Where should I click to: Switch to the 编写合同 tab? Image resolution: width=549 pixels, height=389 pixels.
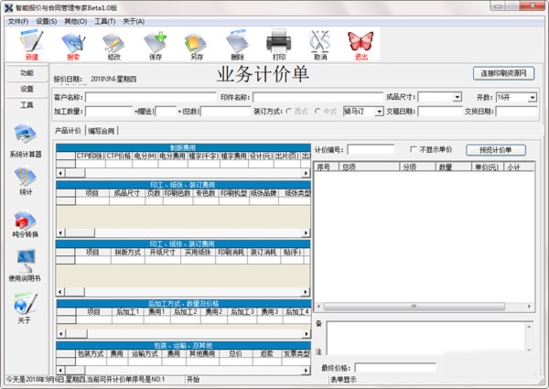[102, 131]
